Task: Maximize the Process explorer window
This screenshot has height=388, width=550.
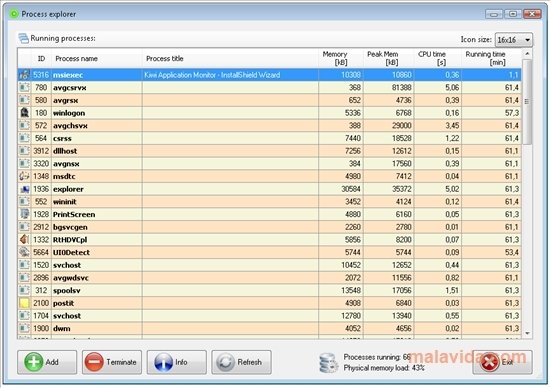Action: point(513,14)
